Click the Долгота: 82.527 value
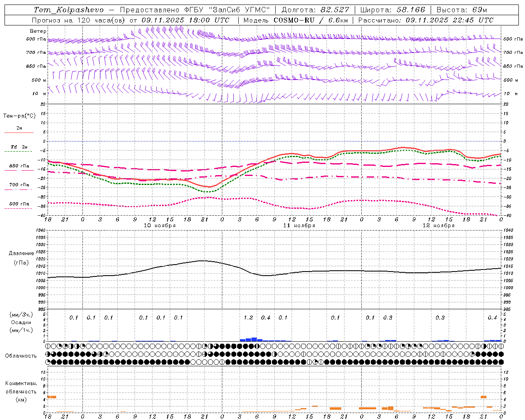This screenshot has width=525, height=420. click(315, 9)
